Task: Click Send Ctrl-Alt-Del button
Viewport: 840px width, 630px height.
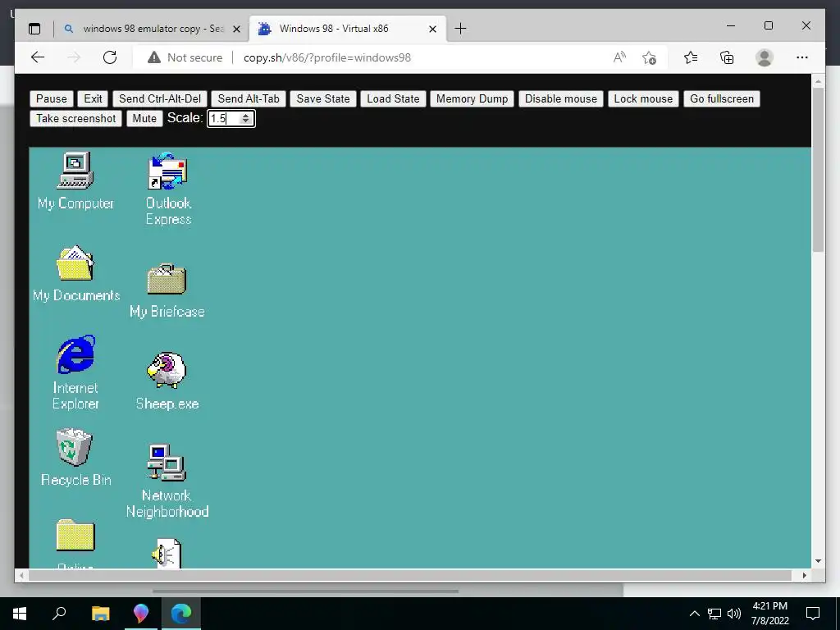Action: coord(160,98)
